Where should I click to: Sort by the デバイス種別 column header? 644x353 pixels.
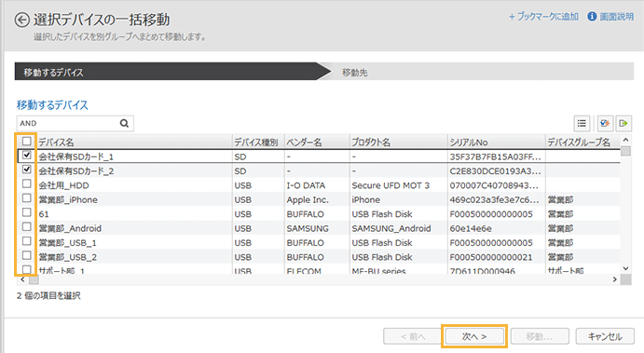pos(258,142)
